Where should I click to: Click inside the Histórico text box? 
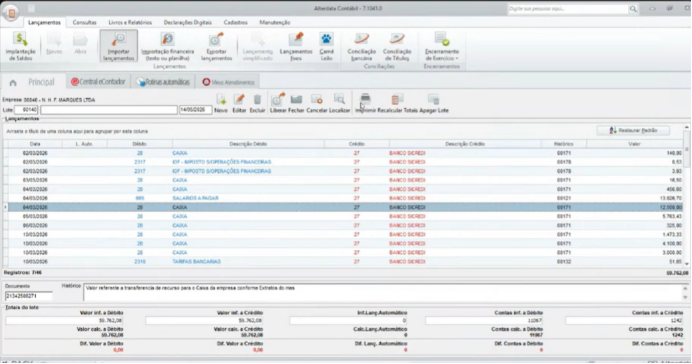click(382, 293)
